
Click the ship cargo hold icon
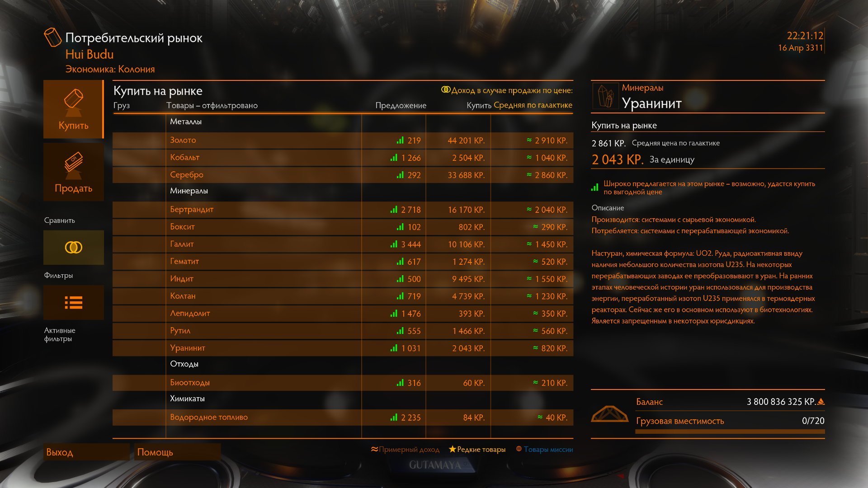click(x=609, y=413)
